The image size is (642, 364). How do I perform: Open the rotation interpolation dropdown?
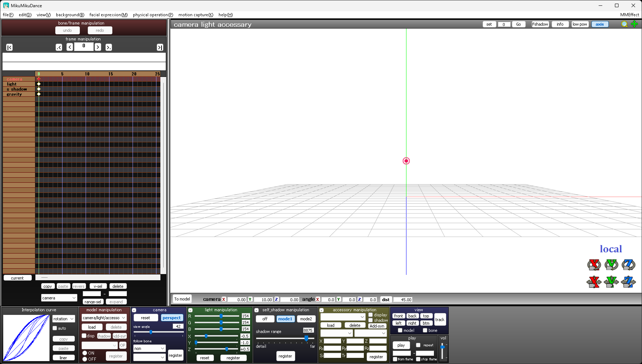tap(64, 319)
